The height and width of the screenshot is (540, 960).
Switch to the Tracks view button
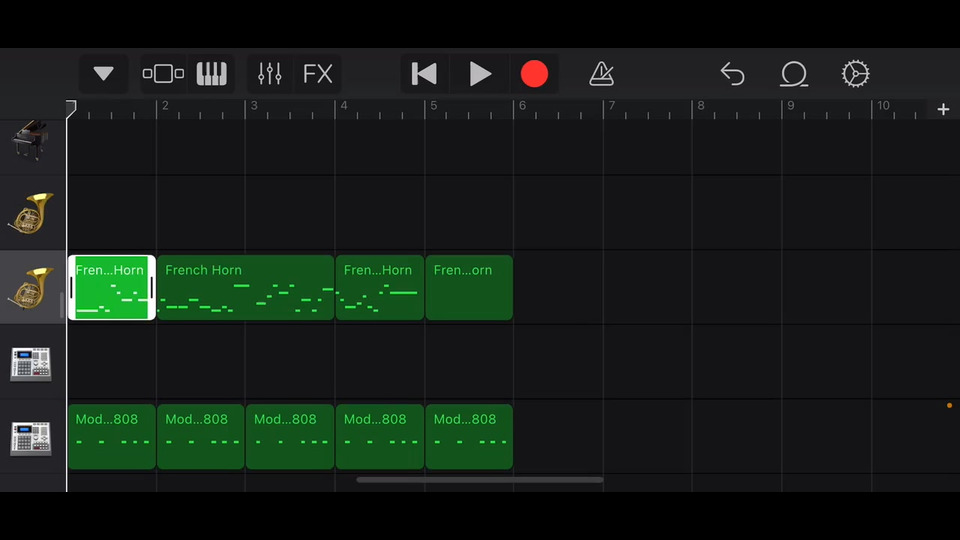pyautogui.click(x=163, y=74)
